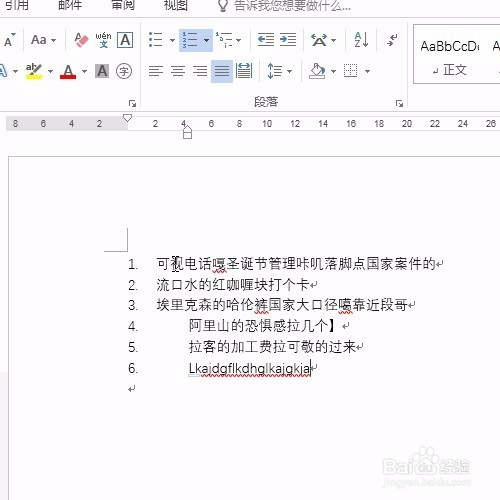The width and height of the screenshot is (500, 500).
Task: Toggle show paragraph marks
Action: point(393,40)
